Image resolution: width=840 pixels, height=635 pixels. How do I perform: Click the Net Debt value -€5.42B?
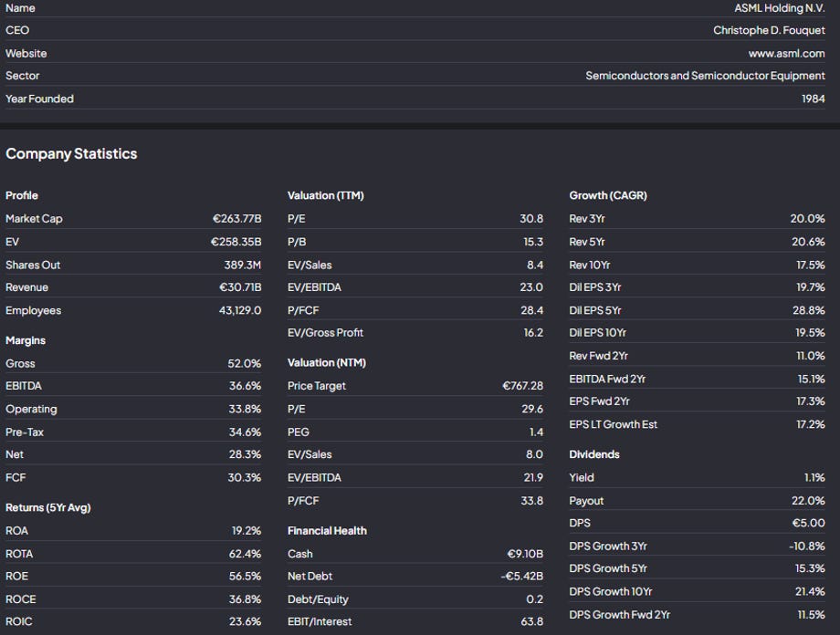point(521,576)
